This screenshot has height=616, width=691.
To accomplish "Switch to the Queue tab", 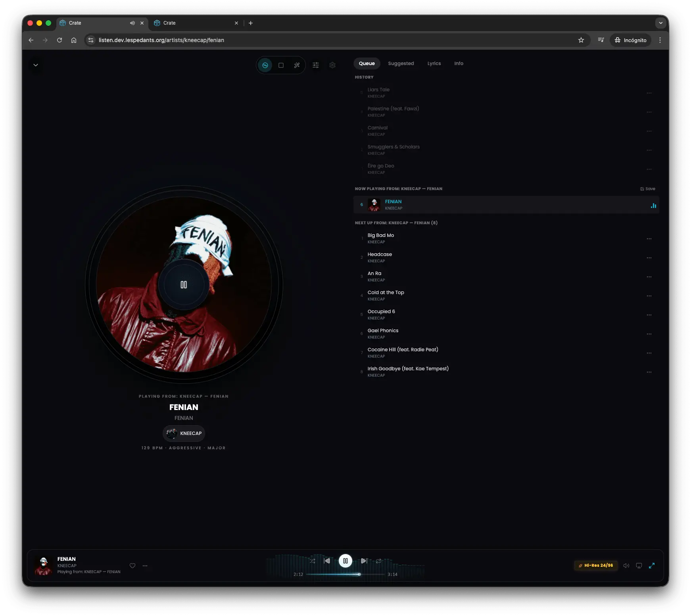I will tap(367, 64).
